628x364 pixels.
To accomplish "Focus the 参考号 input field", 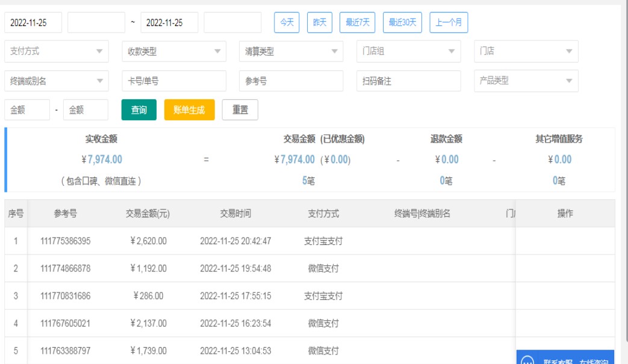I will 291,81.
